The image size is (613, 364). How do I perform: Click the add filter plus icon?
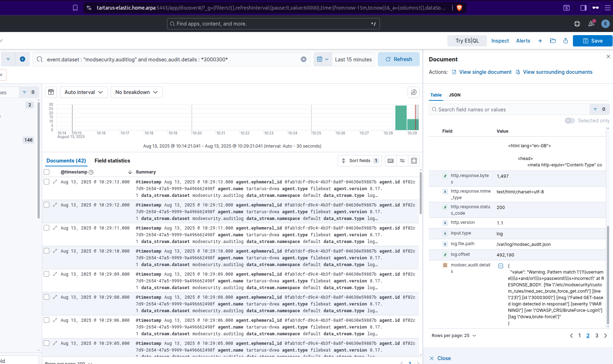[x=22, y=59]
